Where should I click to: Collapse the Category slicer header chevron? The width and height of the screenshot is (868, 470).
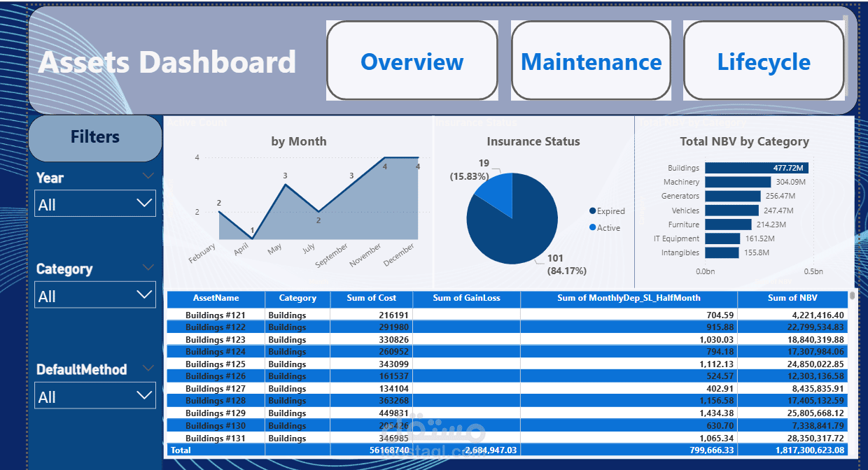tap(148, 267)
